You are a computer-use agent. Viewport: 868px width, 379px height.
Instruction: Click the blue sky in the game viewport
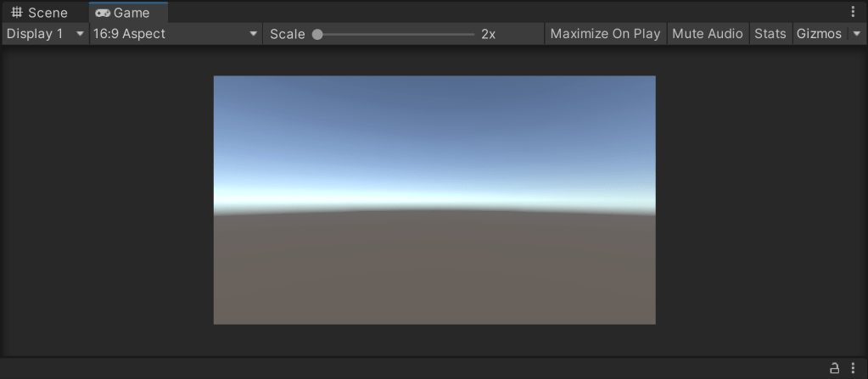coord(434,127)
